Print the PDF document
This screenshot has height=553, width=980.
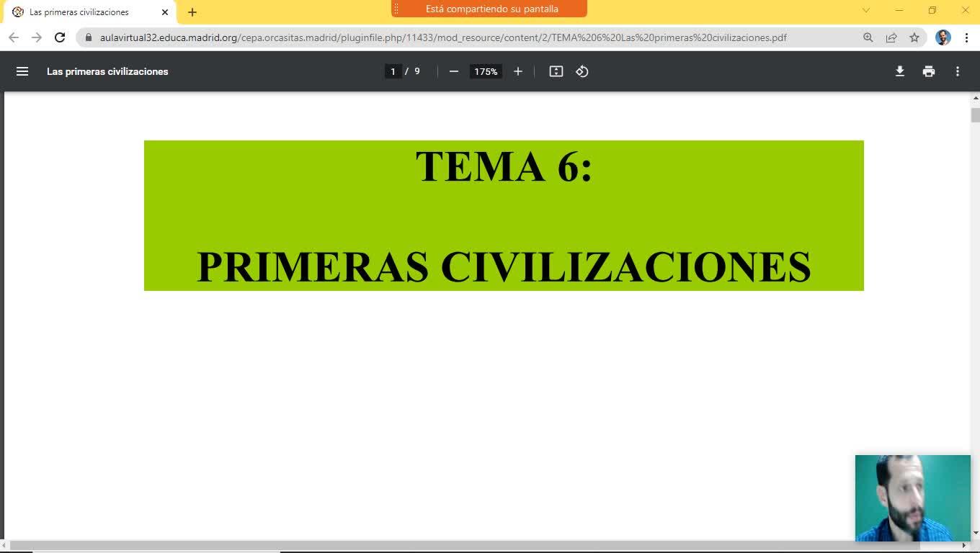tap(929, 71)
